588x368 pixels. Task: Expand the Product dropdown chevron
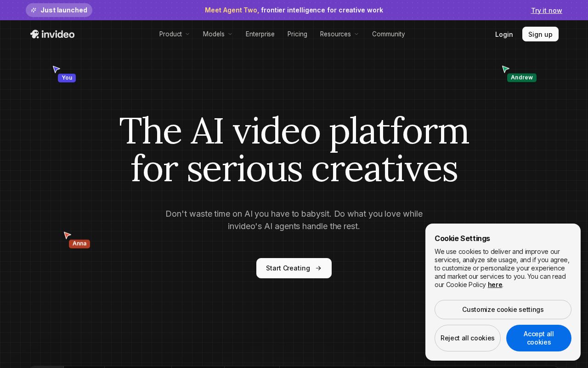[x=187, y=34]
